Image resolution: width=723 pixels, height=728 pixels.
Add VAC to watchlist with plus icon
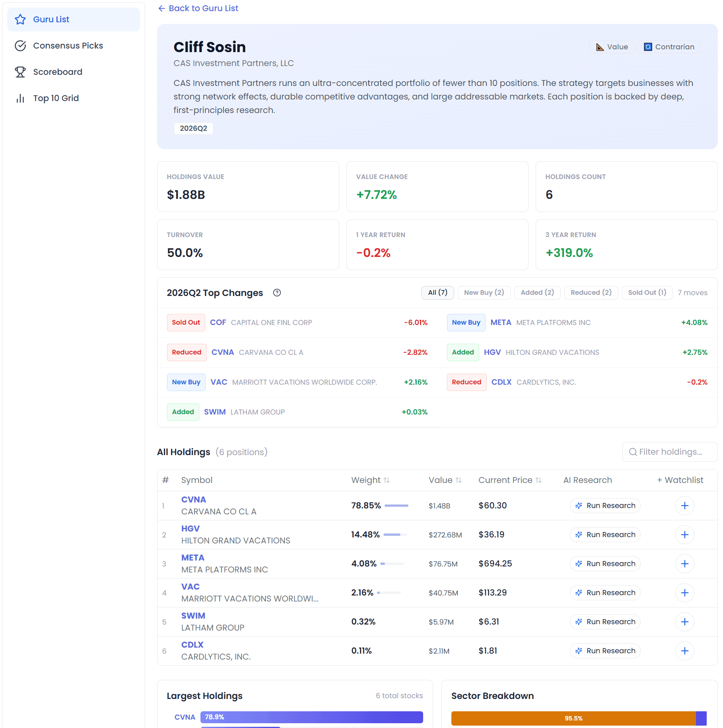click(x=685, y=593)
